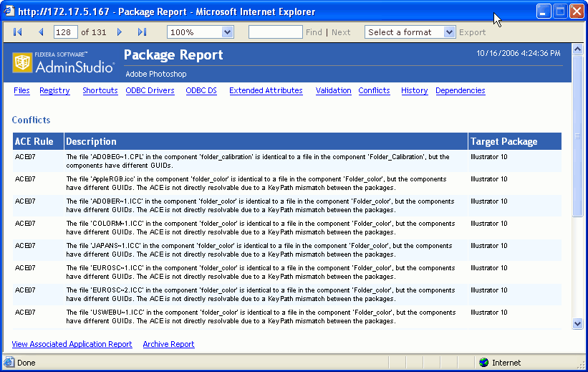Click the Find text search box
The width and height of the screenshot is (588, 372).
click(x=275, y=32)
